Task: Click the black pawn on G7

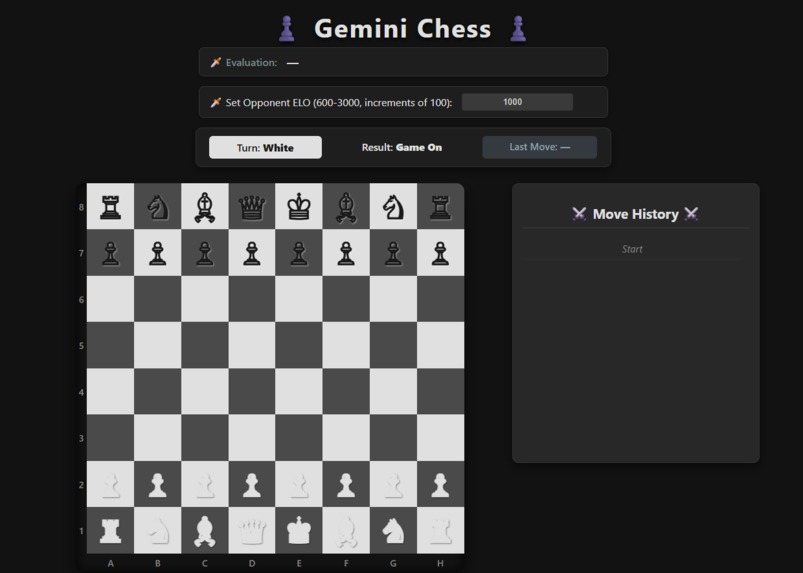Action: [x=393, y=253]
